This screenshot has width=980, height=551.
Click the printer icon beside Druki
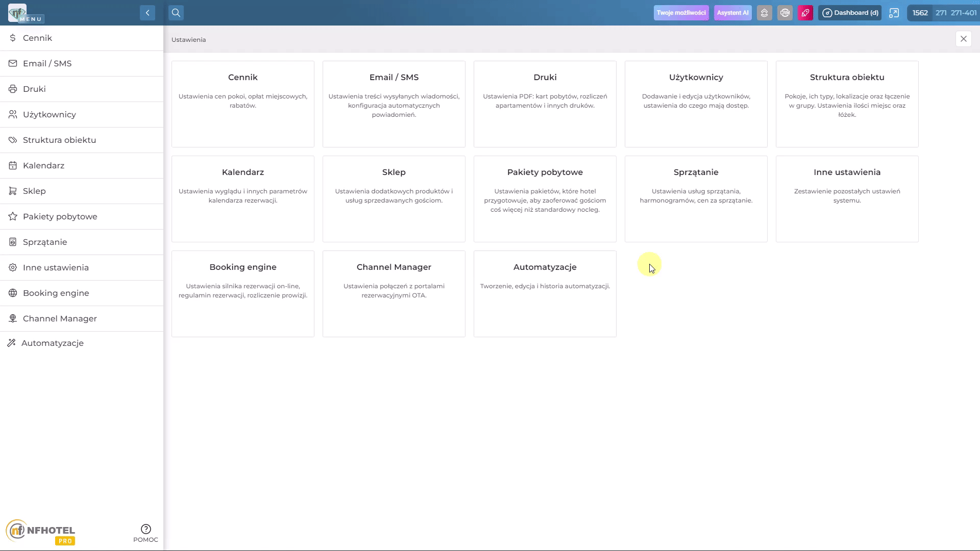pos(13,89)
